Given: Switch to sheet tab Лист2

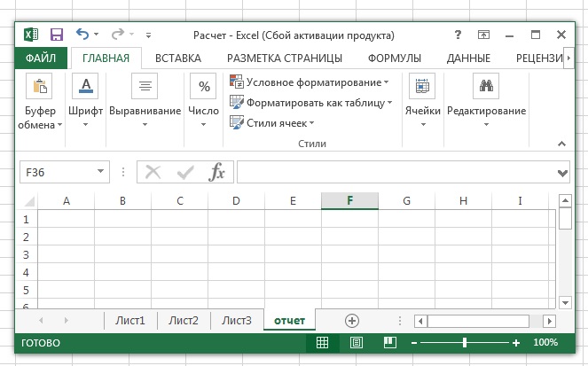Looking at the screenshot, I should (184, 320).
